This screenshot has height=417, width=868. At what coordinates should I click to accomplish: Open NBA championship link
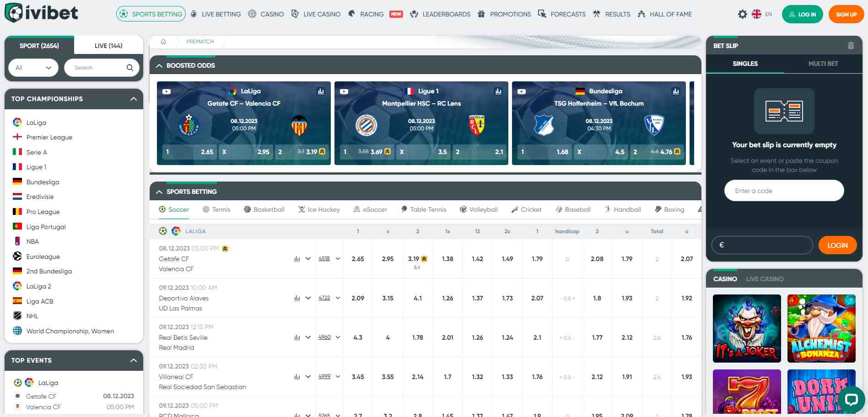32,241
